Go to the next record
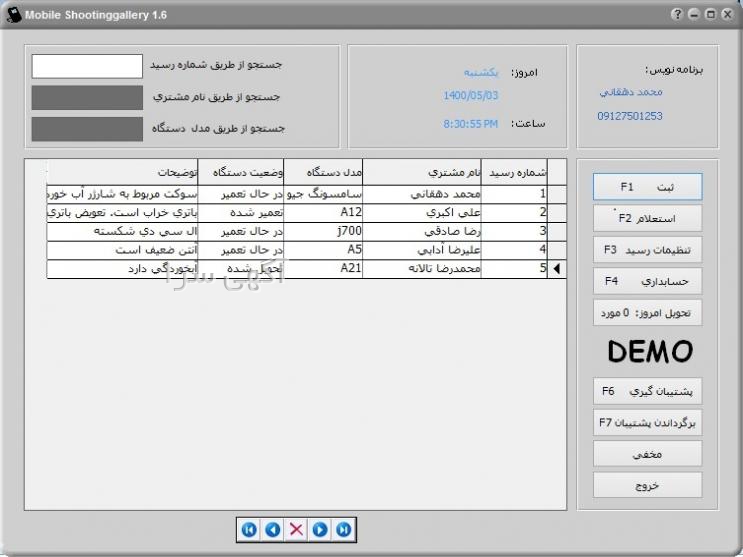The image size is (743, 557). point(320,530)
